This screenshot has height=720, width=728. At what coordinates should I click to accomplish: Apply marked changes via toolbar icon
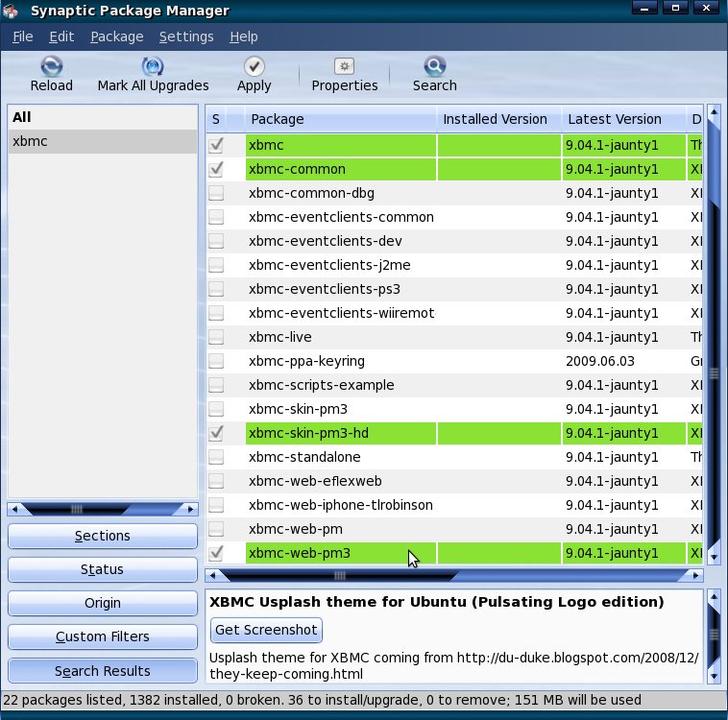pyautogui.click(x=254, y=66)
